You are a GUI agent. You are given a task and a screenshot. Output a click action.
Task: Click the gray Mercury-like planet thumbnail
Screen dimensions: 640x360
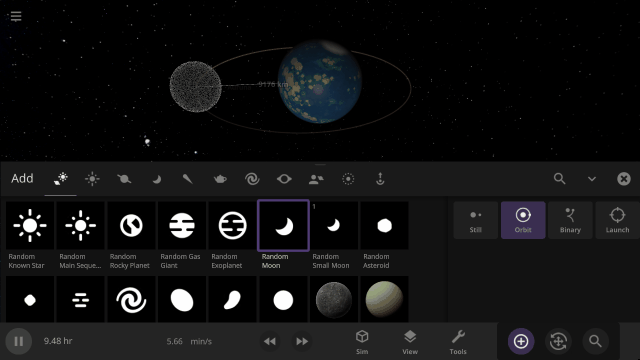(x=334, y=300)
